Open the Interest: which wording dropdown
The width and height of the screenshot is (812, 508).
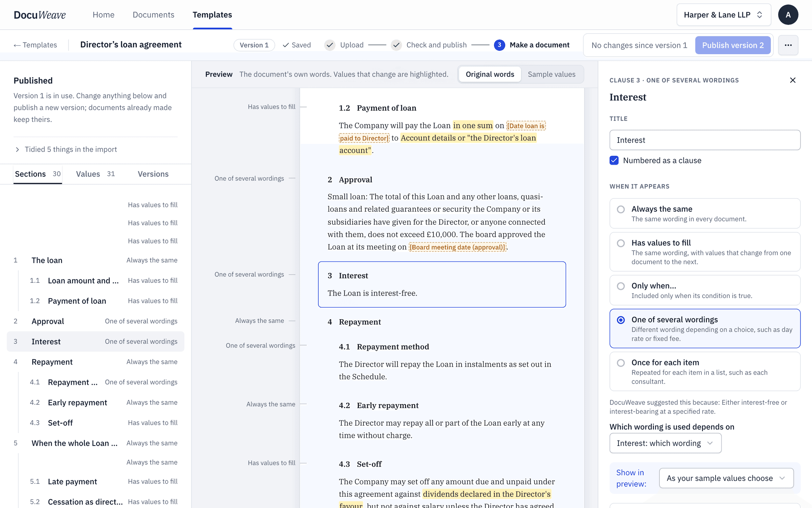coord(665,443)
